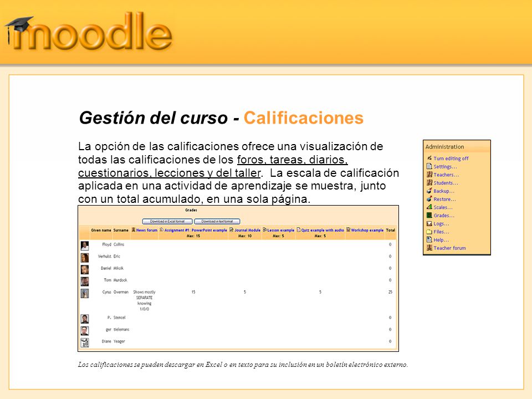The height and width of the screenshot is (399, 532).
Task: Click the Lesson example column icon
Action: [x=265, y=229]
